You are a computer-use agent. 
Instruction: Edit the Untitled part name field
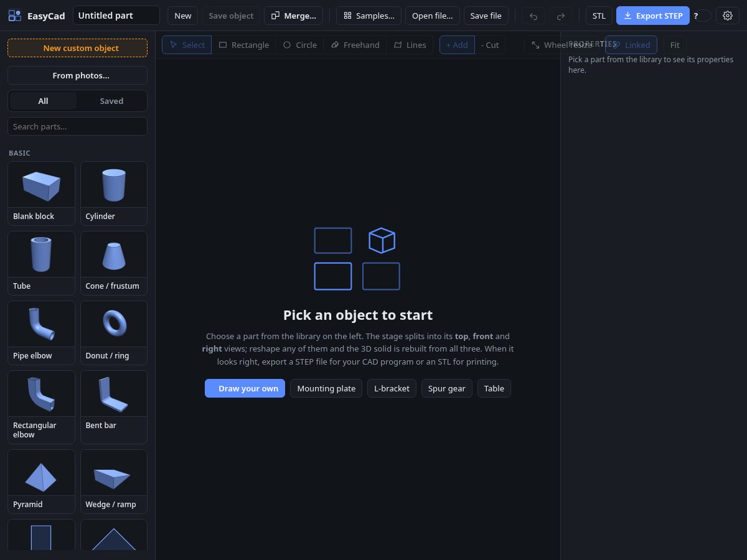coord(116,16)
